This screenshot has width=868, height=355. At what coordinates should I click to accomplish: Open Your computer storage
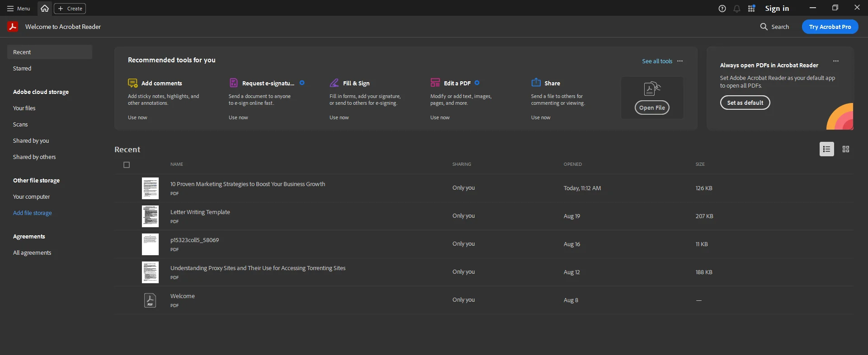pyautogui.click(x=31, y=196)
